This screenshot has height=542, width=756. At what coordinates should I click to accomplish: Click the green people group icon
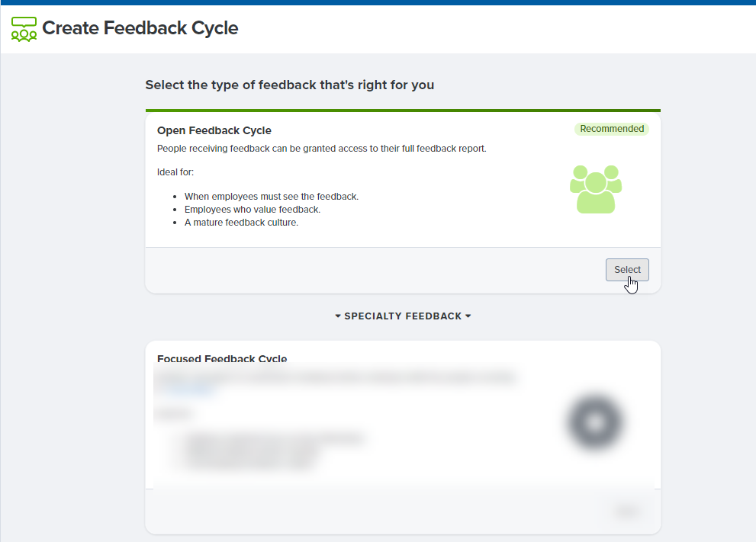pos(596,189)
